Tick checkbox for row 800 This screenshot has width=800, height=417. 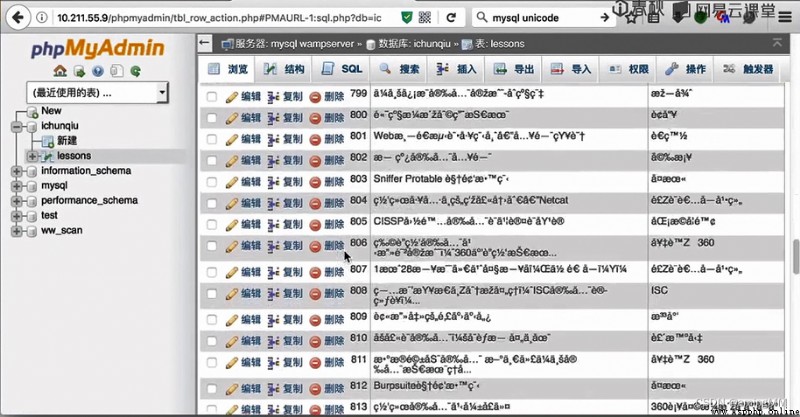(x=212, y=118)
